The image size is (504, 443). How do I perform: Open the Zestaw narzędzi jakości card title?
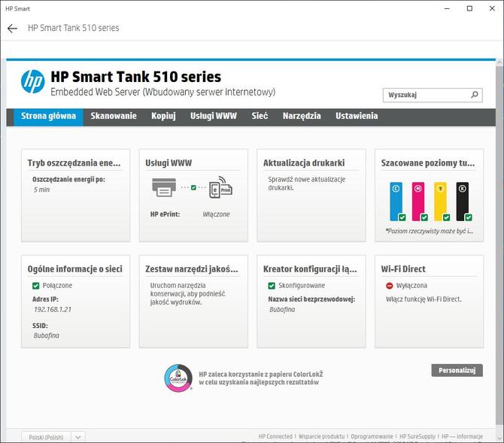click(192, 269)
